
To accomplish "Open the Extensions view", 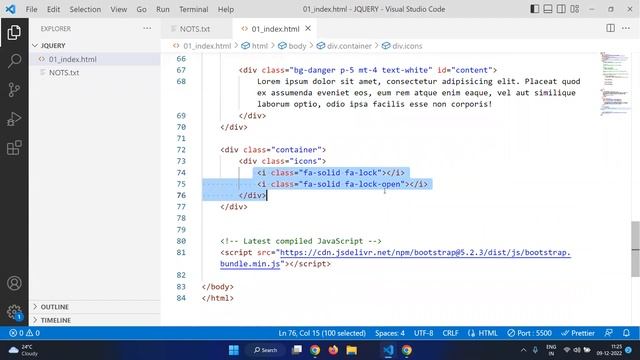I will (x=14, y=148).
